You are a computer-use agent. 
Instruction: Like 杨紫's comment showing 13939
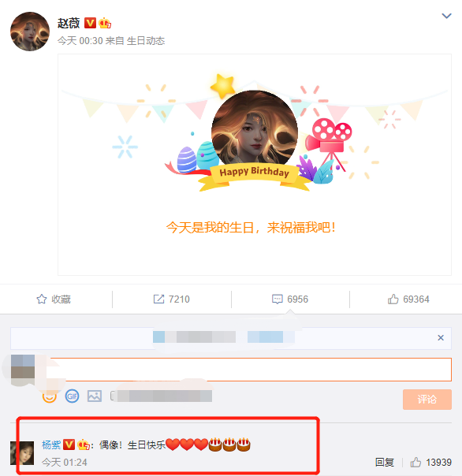coord(430,463)
